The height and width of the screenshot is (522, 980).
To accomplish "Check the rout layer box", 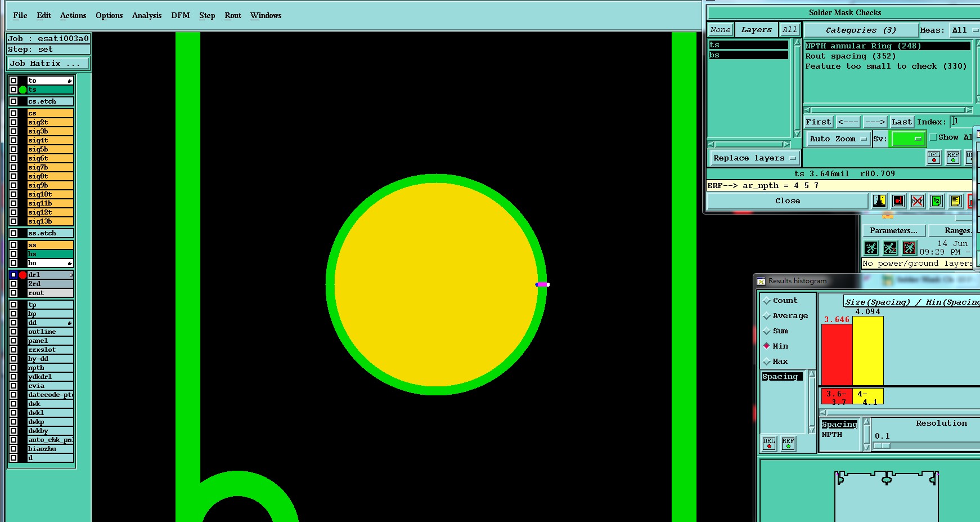I will tap(14, 293).
